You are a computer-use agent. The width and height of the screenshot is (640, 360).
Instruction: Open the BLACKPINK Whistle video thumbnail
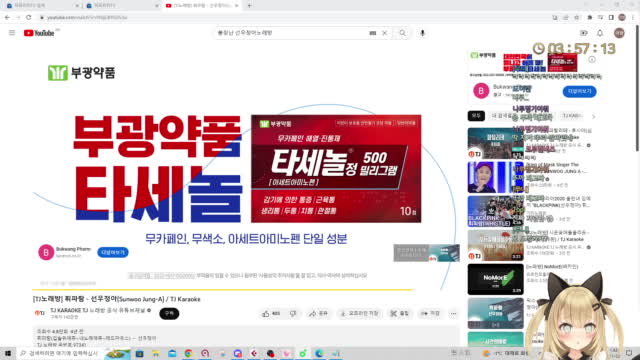coord(496,211)
